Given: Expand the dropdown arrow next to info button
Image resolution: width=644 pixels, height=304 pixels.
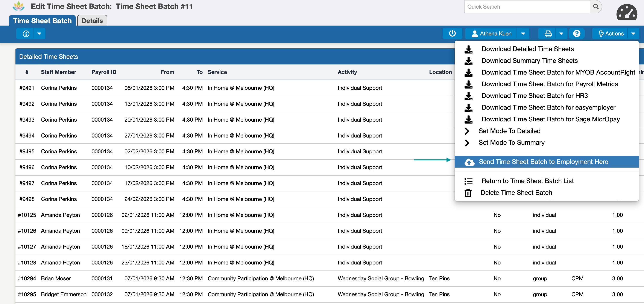Looking at the screenshot, I should point(39,34).
